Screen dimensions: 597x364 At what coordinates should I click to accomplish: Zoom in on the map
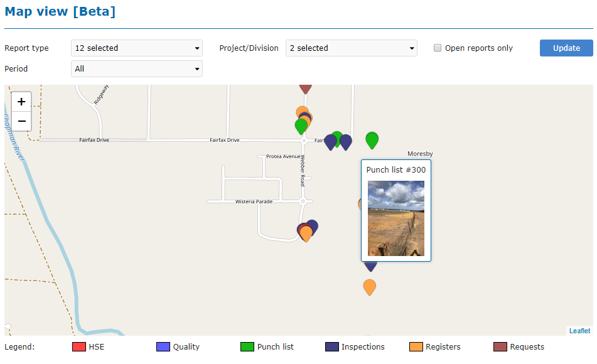(21, 101)
